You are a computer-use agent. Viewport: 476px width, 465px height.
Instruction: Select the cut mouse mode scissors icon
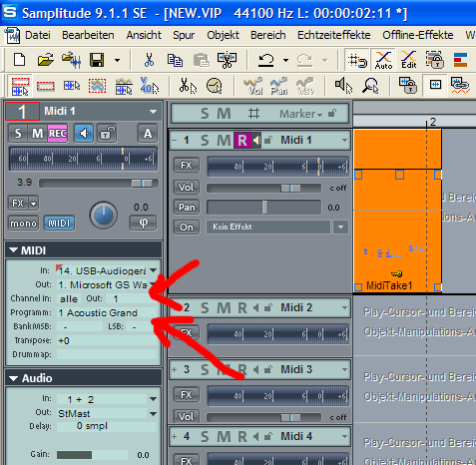(x=188, y=86)
